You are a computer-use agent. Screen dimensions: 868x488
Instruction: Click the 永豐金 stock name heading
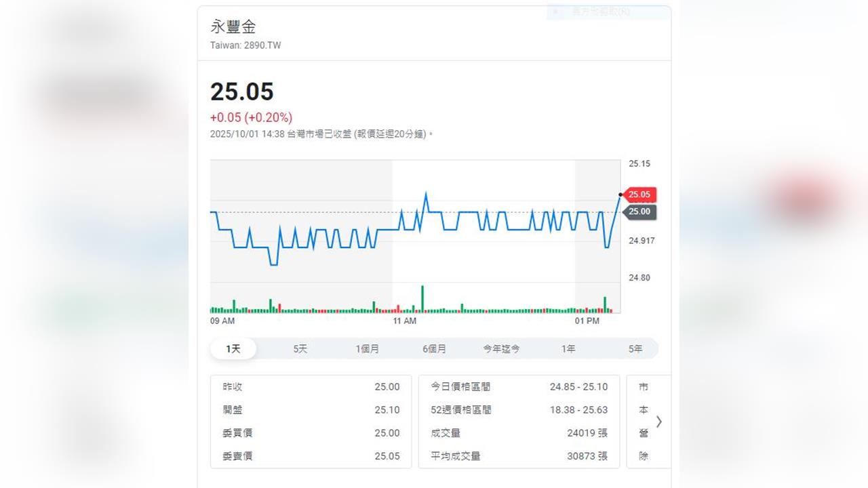click(233, 27)
